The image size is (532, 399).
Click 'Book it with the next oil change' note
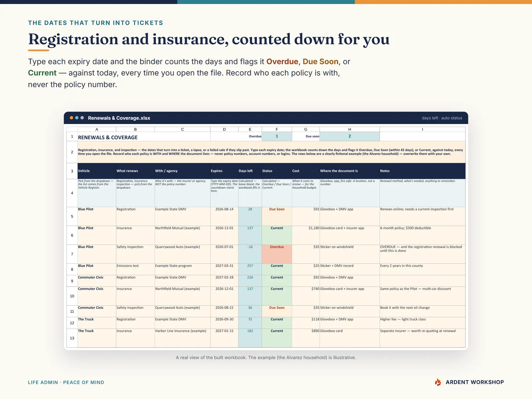coord(423,311)
